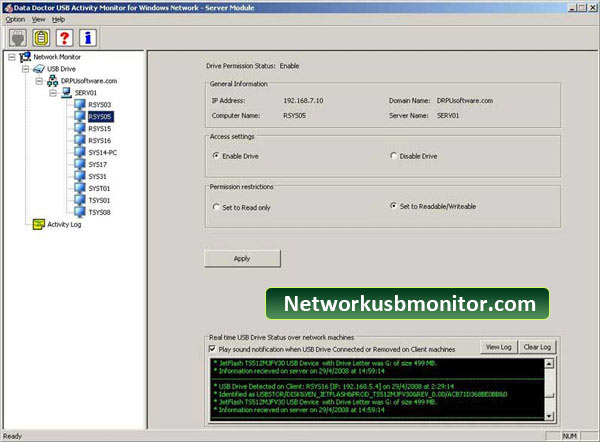Collapse the SERV01 tree node
Image resolution: width=600 pixels, height=442 pixels.
[53, 93]
